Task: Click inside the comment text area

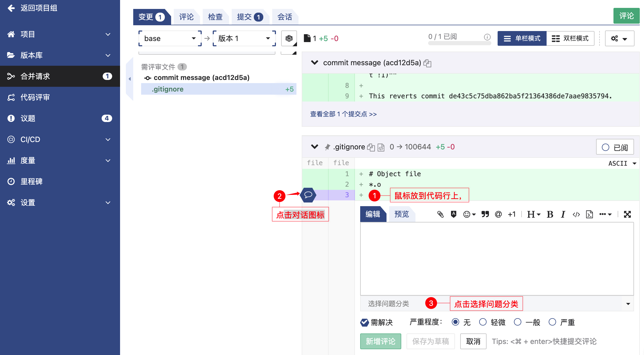Action: [497, 259]
